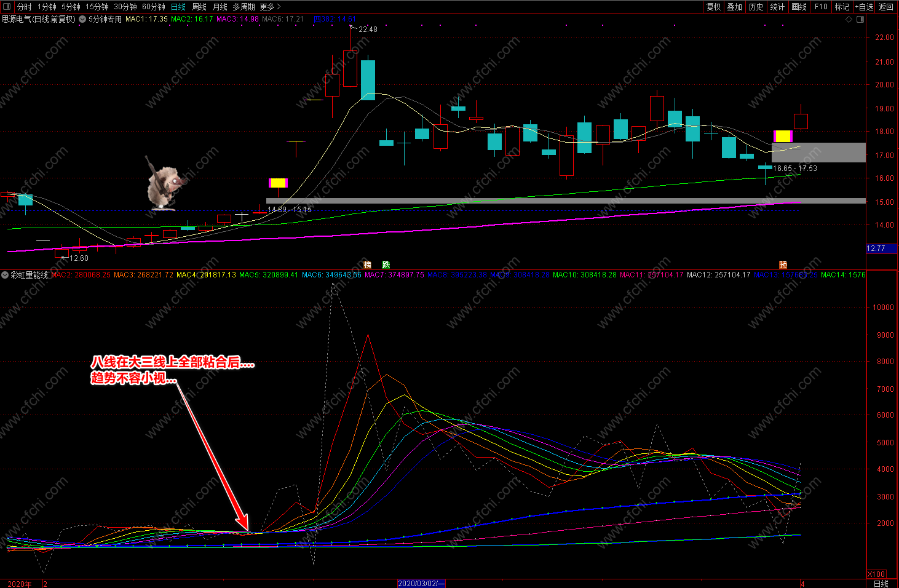Click the MAC3: 14.98 value
Screen dimensions: 899x588
click(x=237, y=19)
